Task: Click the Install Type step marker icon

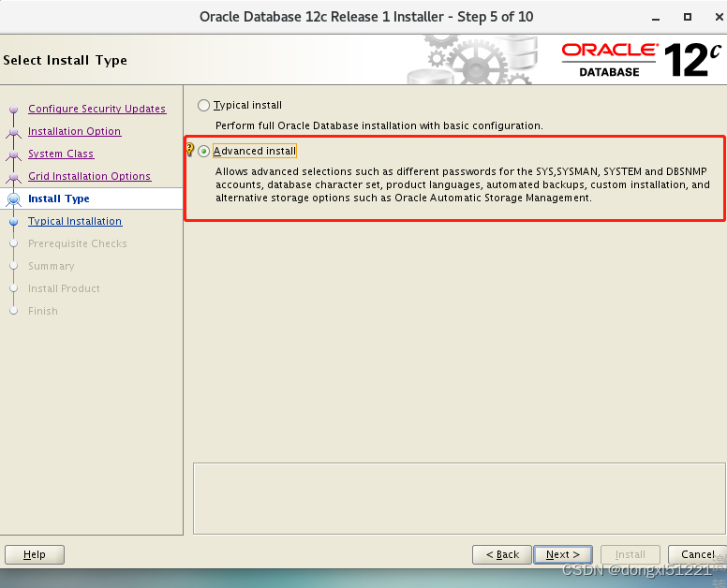Action: (x=14, y=199)
